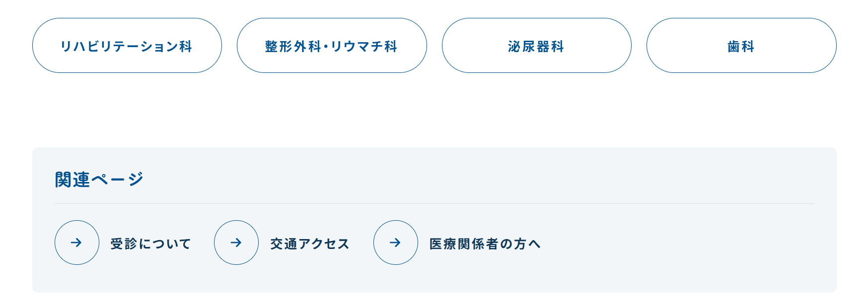Image resolution: width=868 pixels, height=306 pixels.
Task: Select the arrow icon for medical professionals page
Action: pos(395,243)
